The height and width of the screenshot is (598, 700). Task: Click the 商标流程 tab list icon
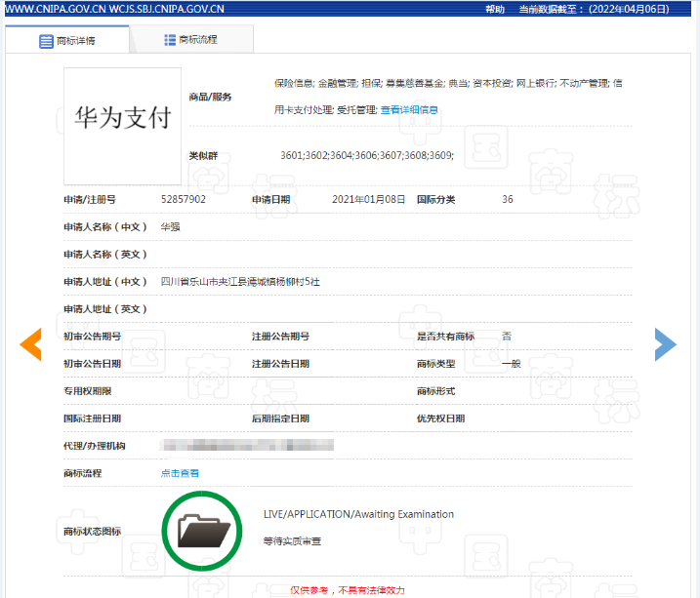[170, 40]
